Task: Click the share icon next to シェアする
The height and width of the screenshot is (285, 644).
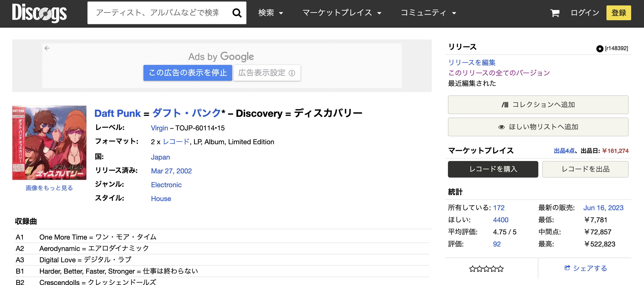Action: click(567, 268)
